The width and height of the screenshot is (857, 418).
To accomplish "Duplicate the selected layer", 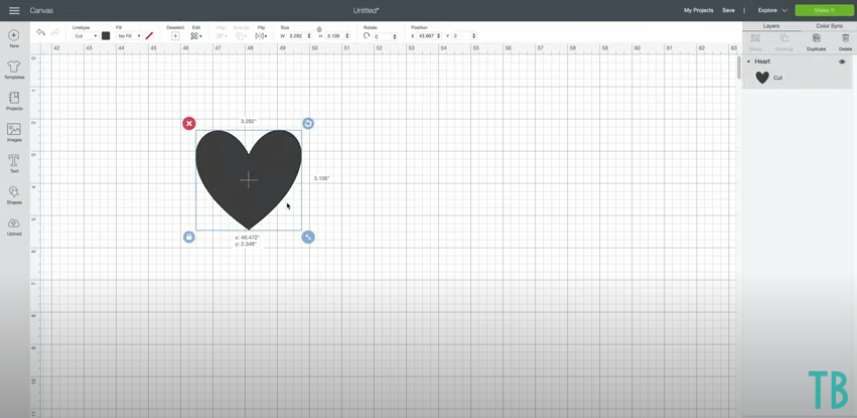I will click(816, 42).
